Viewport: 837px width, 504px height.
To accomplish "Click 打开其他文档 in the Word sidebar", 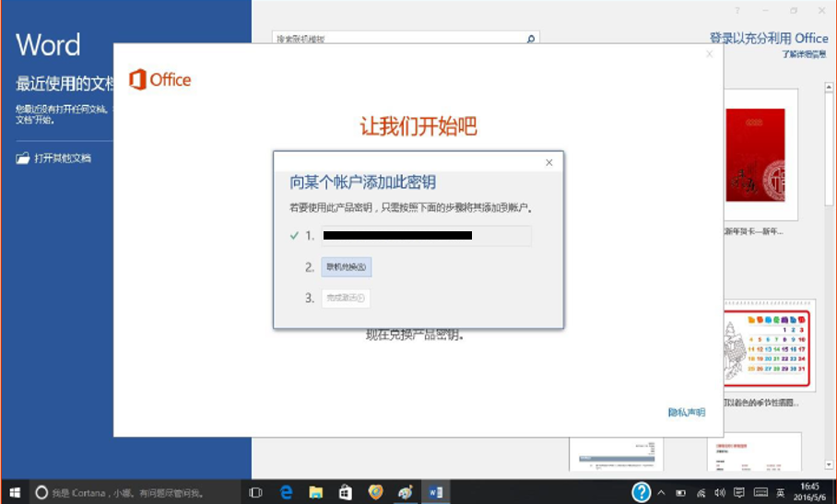I will (x=63, y=158).
